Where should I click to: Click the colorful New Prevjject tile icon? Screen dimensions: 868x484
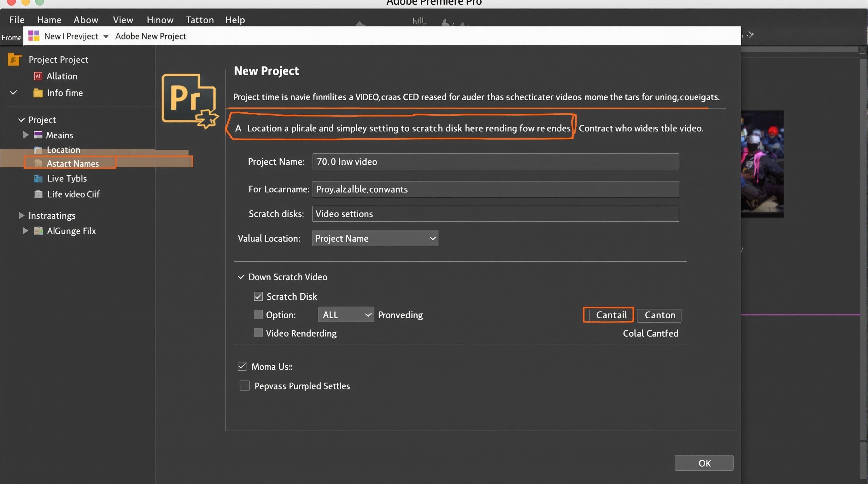point(34,36)
